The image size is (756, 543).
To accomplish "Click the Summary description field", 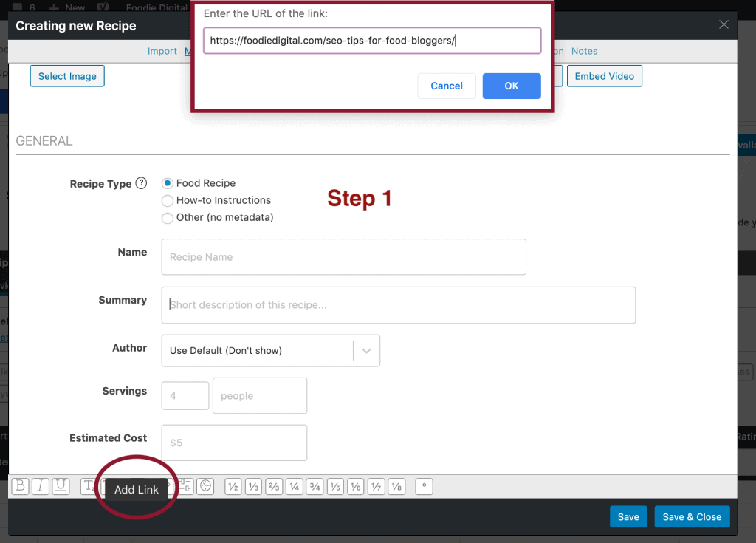I will click(x=398, y=305).
